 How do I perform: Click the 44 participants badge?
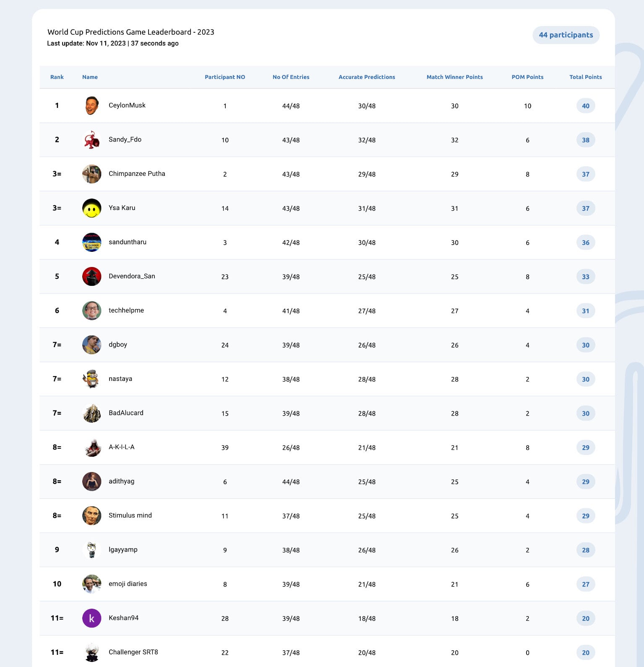pos(566,35)
